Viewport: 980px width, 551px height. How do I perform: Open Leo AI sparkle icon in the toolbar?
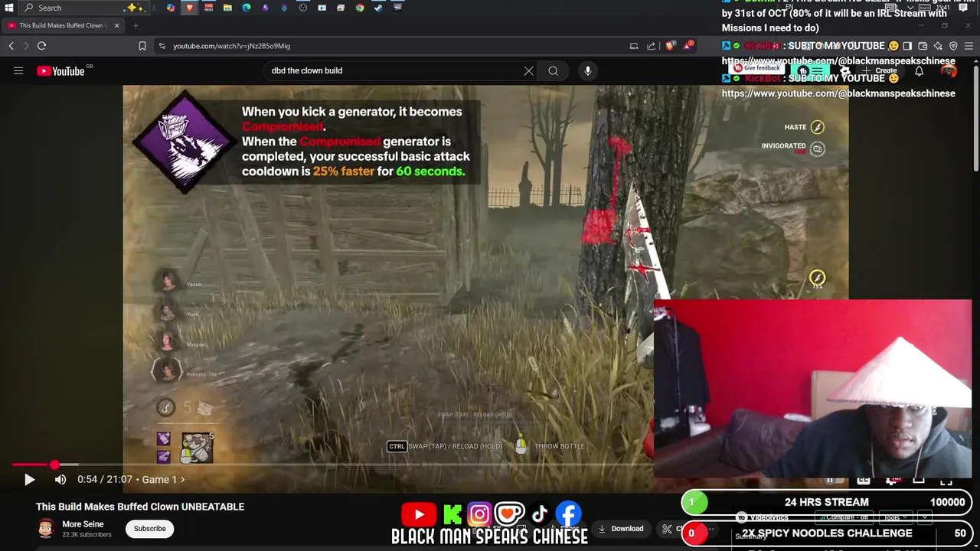[938, 46]
